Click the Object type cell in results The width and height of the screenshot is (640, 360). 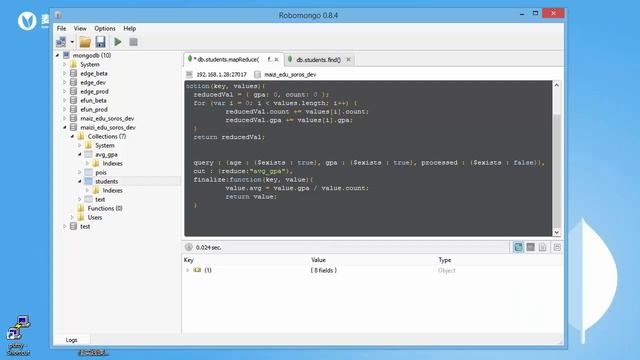coord(447,270)
